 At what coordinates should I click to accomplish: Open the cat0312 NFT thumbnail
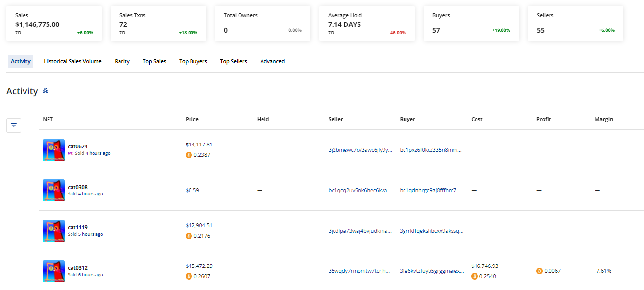(53, 271)
